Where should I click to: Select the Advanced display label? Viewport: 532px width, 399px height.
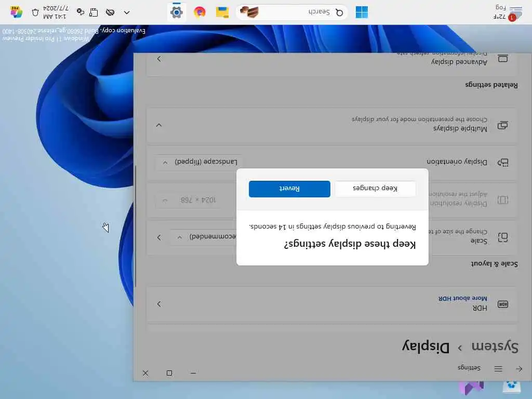click(x=459, y=62)
